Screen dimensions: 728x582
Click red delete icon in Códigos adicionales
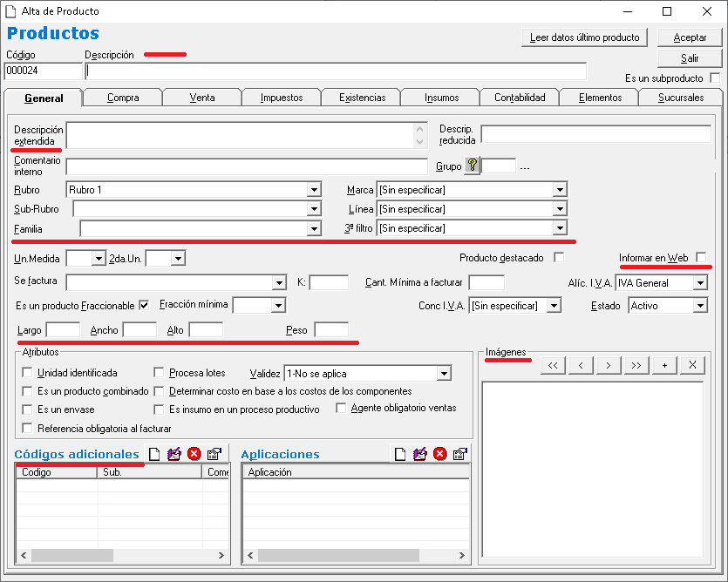[194, 454]
